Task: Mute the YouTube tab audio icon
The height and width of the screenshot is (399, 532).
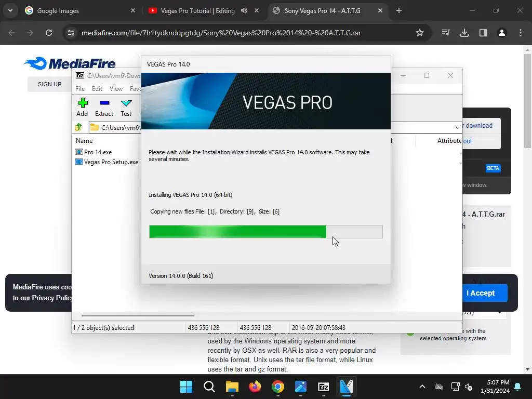Action: pos(244,10)
